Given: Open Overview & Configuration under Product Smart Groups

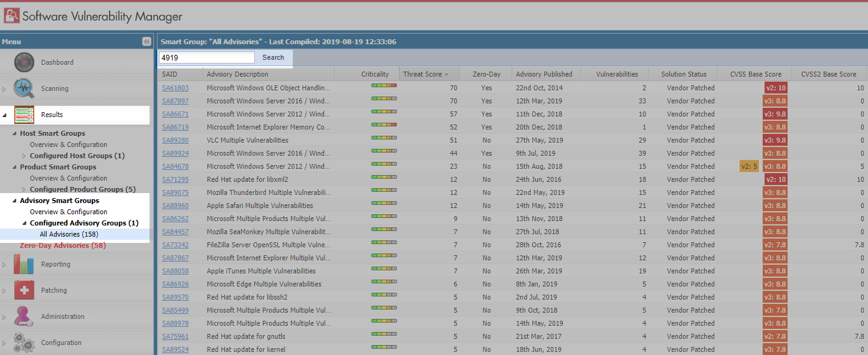Looking at the screenshot, I should coord(69,178).
